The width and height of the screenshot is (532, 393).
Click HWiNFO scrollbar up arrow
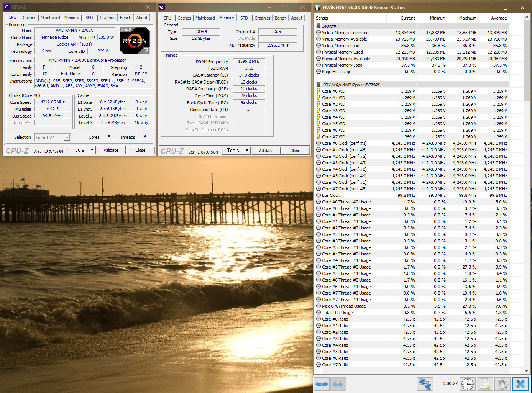click(x=527, y=17)
